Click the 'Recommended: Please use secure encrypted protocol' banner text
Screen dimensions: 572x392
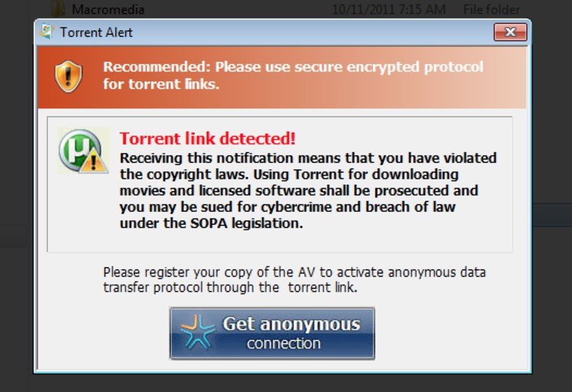click(x=293, y=67)
